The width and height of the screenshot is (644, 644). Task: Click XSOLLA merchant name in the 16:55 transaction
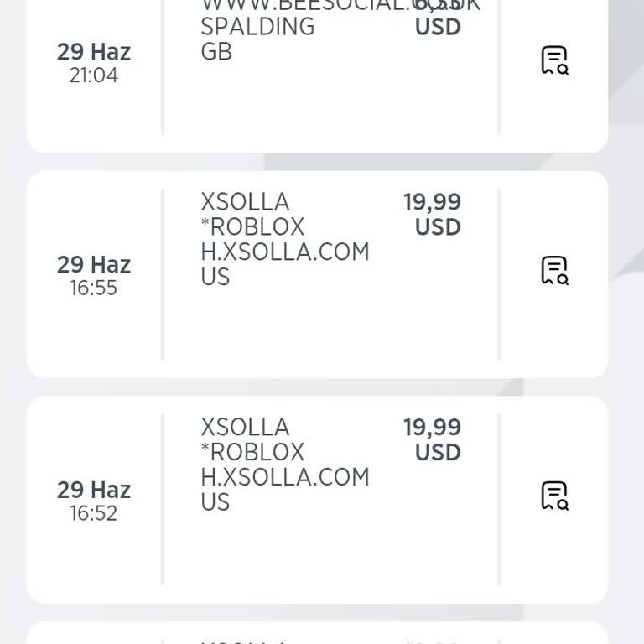click(x=245, y=202)
